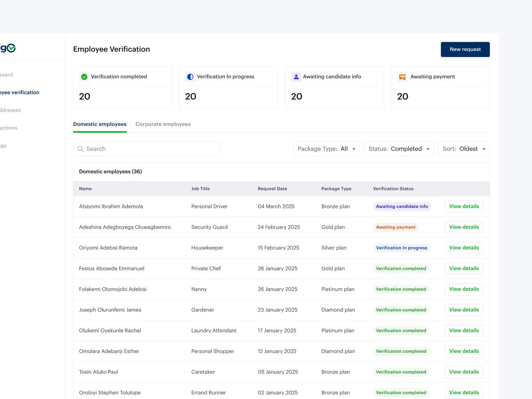Switch to the Corporate employees tab
This screenshot has height=399, width=532.
pyautogui.click(x=163, y=124)
